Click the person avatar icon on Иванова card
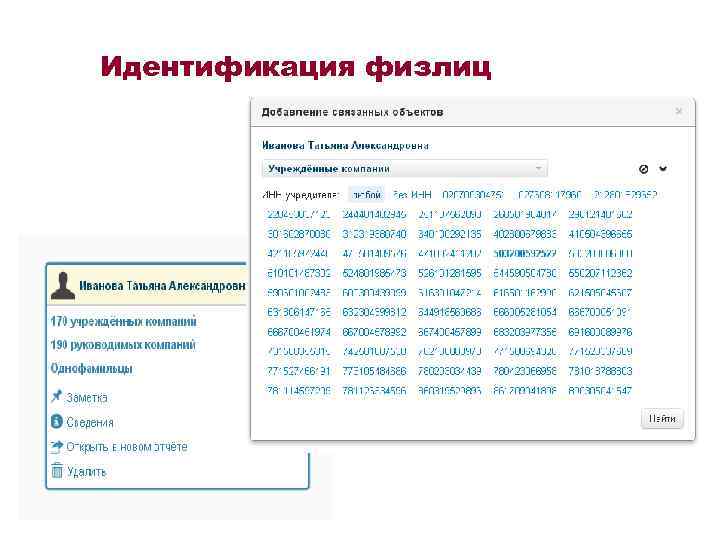Viewport: 720px width, 540px height. (x=63, y=286)
